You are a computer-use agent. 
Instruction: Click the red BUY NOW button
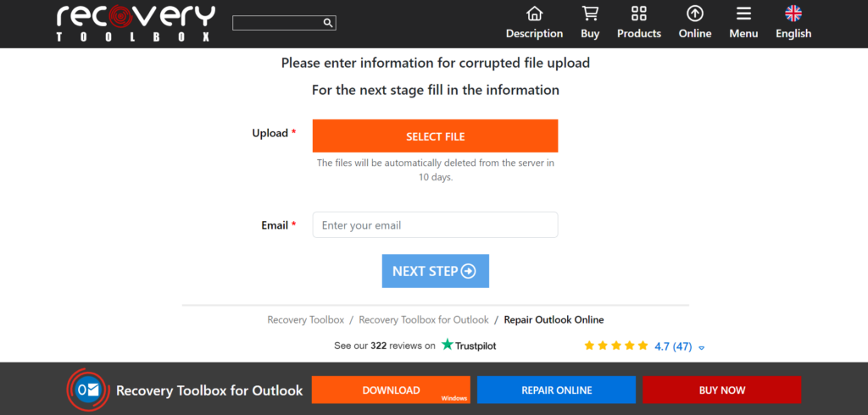pos(722,390)
